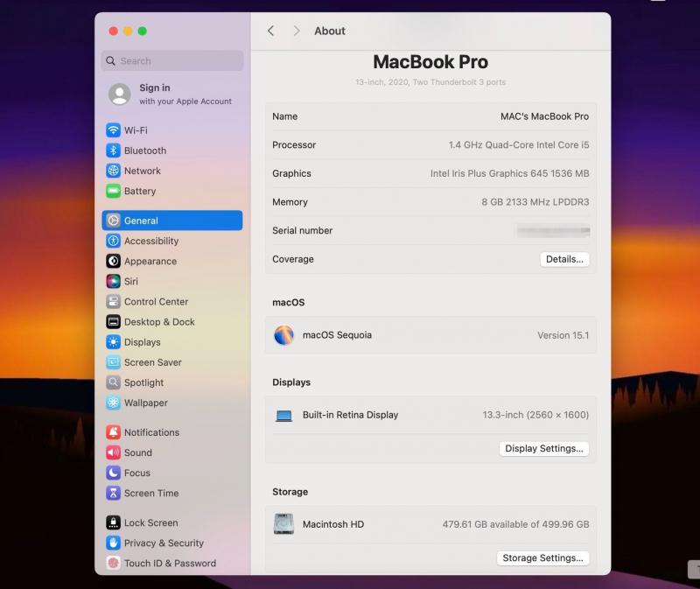
Task: Select the Network globe icon
Action: point(114,171)
